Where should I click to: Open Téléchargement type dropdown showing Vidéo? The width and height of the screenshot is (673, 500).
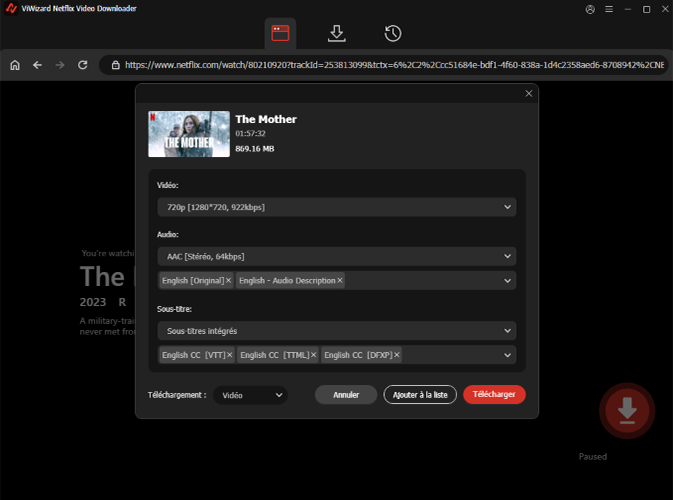(250, 395)
